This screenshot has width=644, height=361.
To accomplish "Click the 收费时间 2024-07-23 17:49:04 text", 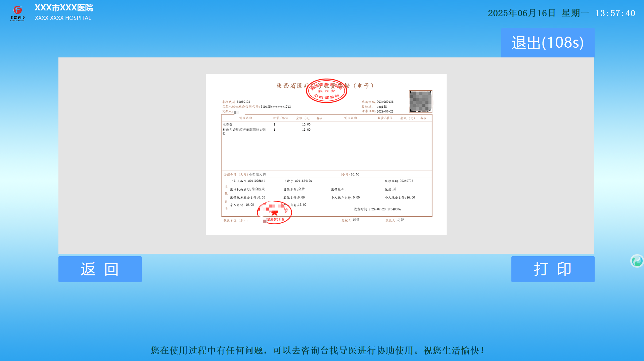I will 377,209.
